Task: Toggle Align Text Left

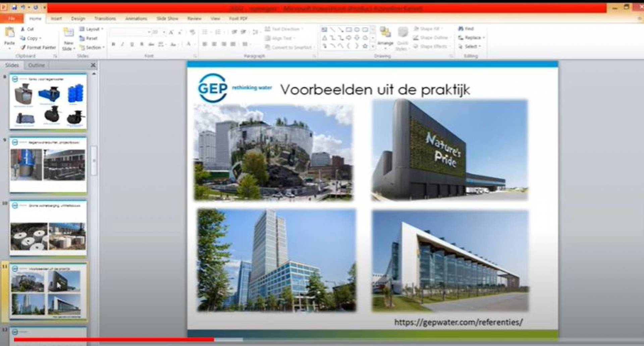Action: point(205,44)
